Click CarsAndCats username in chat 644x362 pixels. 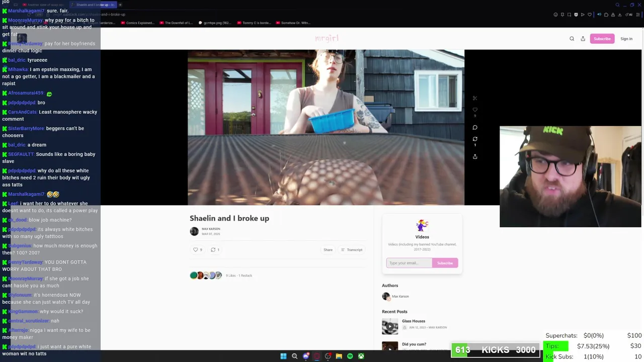click(x=23, y=112)
